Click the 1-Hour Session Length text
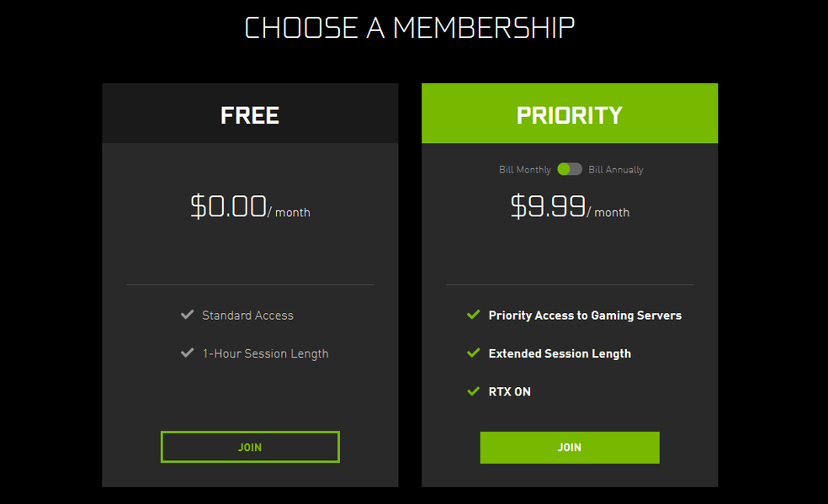 point(265,353)
